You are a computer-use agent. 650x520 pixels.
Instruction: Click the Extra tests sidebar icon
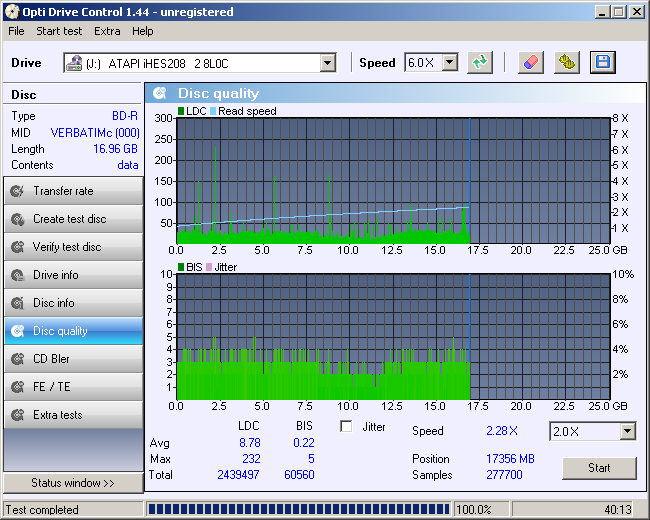tap(17, 415)
